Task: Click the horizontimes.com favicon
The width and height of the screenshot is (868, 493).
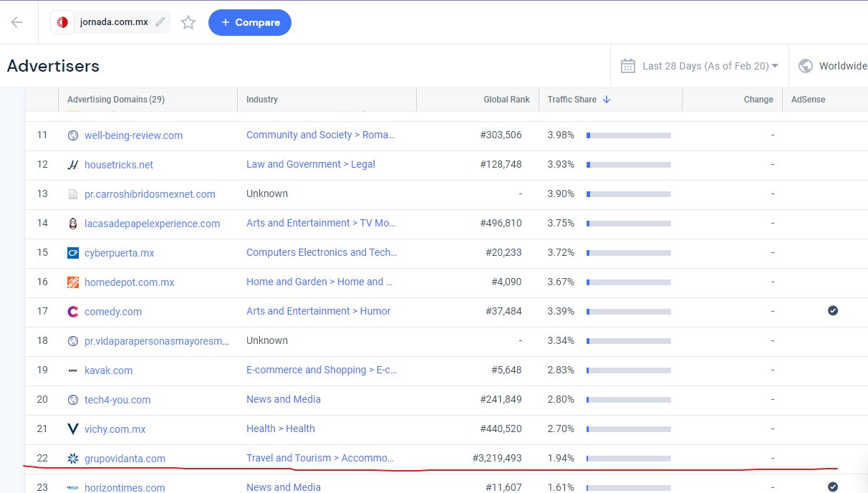Action: tap(72, 487)
